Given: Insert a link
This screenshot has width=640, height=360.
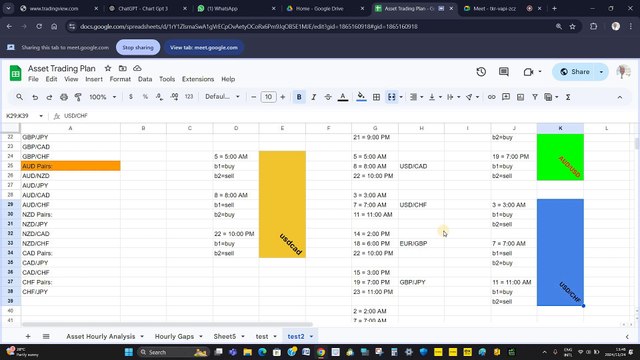Looking at the screenshot, I should pos(491,97).
